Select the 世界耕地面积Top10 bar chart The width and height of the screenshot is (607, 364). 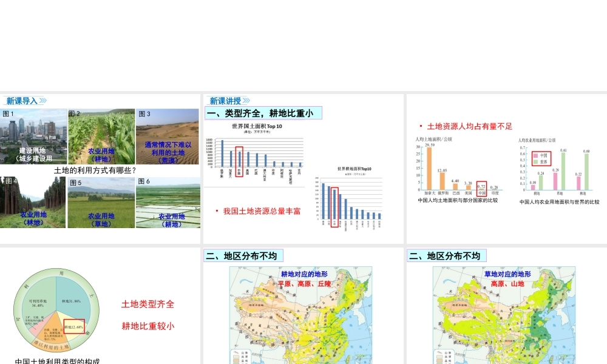(349, 198)
